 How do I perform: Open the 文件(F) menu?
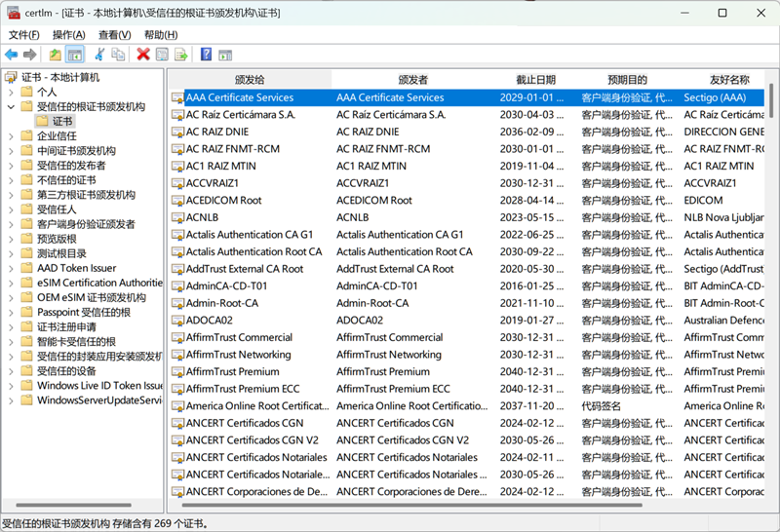coord(23,35)
